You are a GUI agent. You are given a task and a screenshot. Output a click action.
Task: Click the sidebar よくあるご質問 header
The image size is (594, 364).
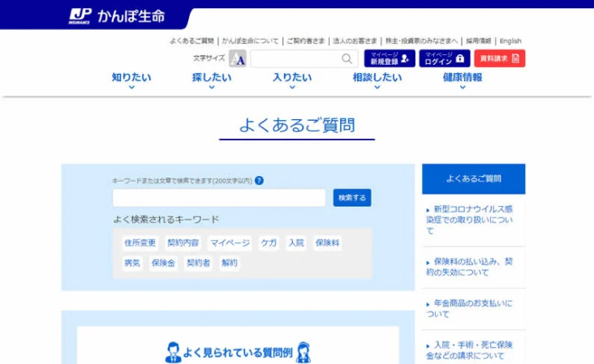[x=474, y=178]
